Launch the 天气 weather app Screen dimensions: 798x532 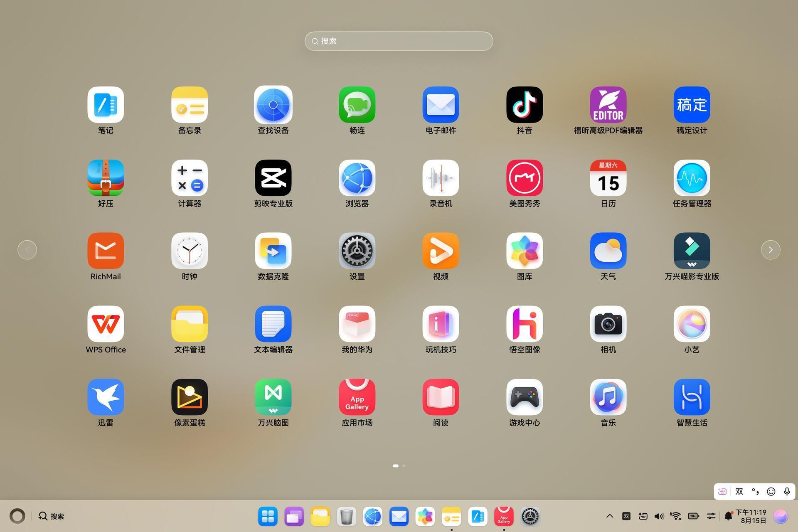pyautogui.click(x=608, y=251)
